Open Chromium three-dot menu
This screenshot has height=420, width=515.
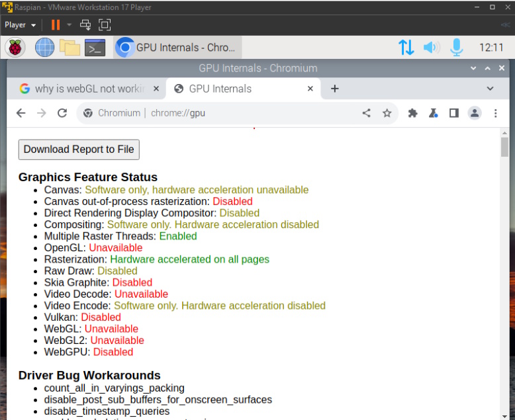(495, 113)
